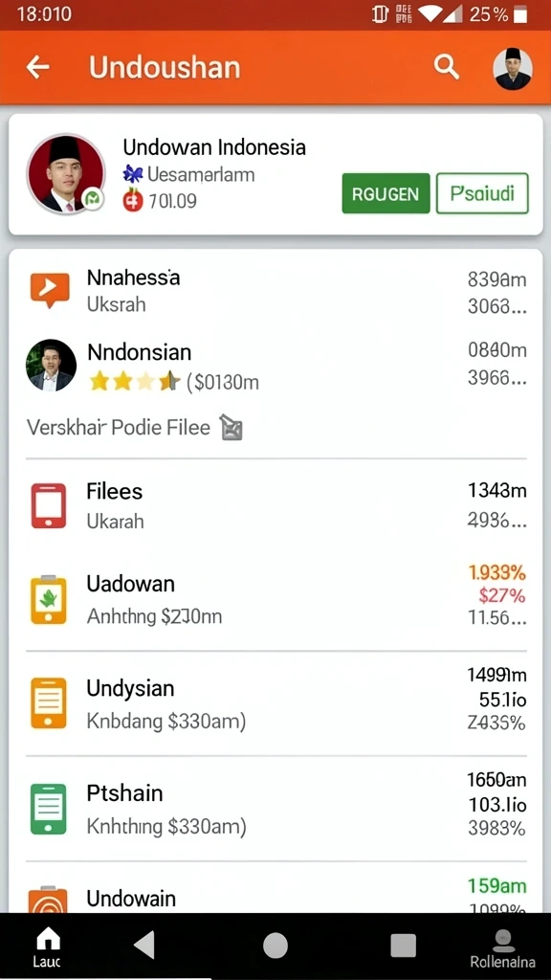Open the yellow Uadowan app icon
Screen dimensions: 551x980
click(49, 600)
